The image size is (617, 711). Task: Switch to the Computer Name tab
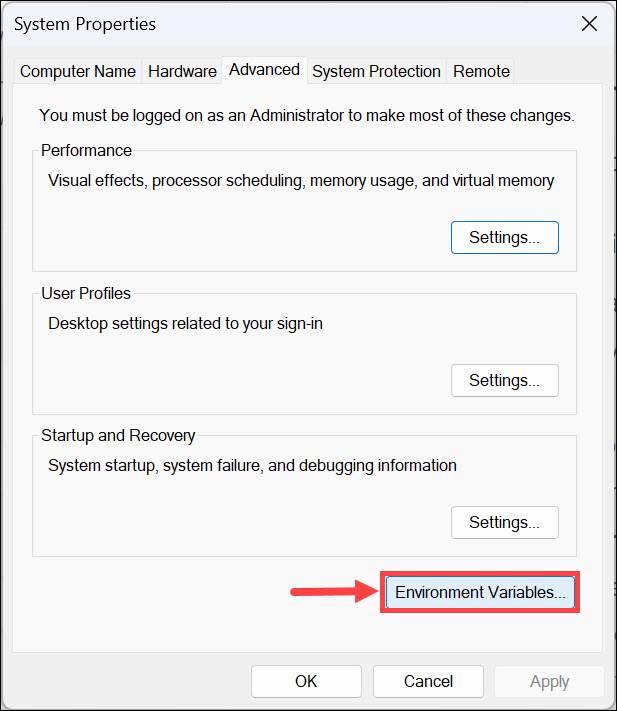click(78, 71)
